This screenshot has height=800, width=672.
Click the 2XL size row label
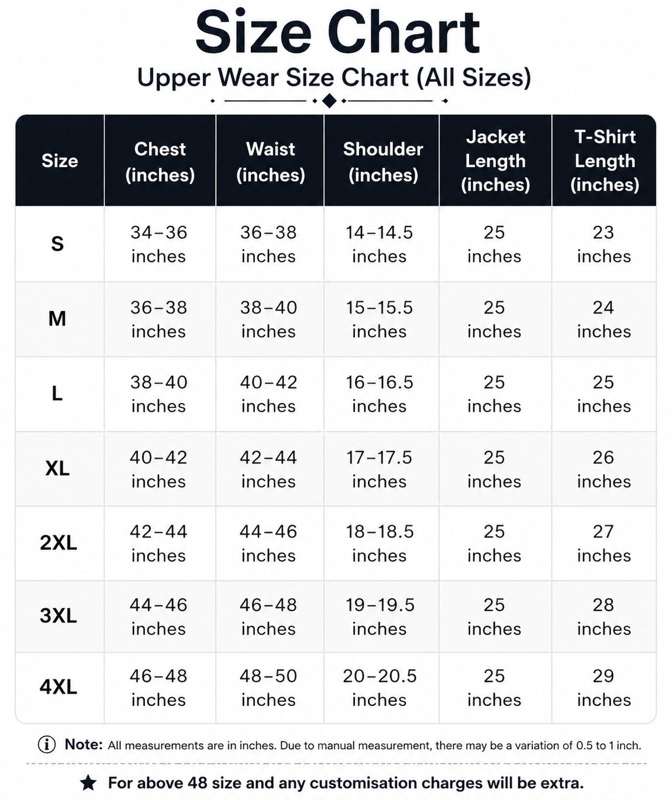point(58,543)
